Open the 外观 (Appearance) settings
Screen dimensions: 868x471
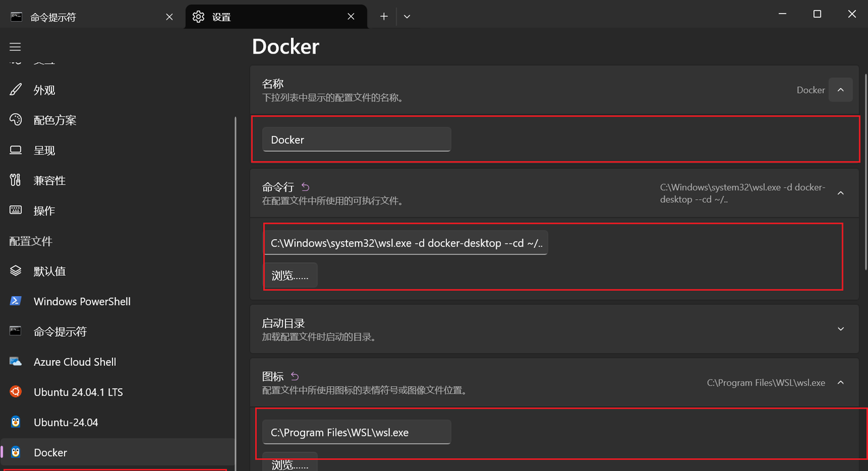coord(45,89)
